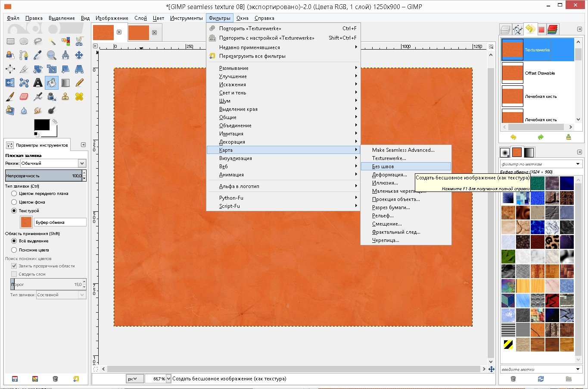Expand the 'фильтр по меткам' dropdown

coord(578,164)
